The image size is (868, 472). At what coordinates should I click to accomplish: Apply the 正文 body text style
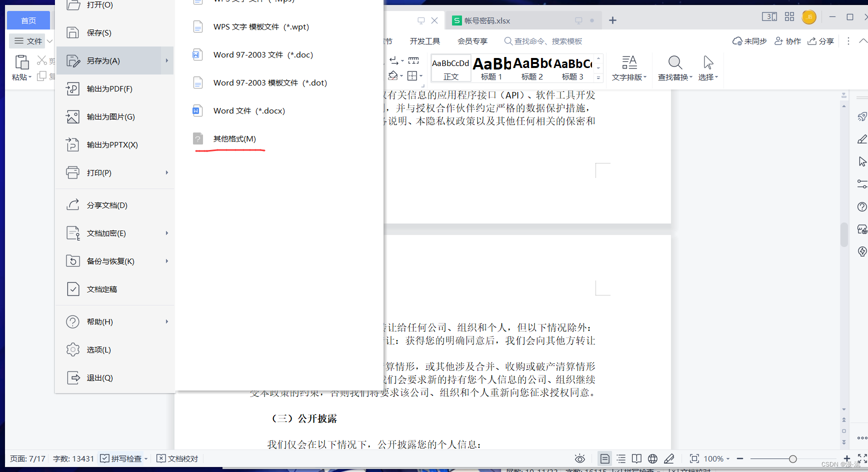tap(450, 68)
